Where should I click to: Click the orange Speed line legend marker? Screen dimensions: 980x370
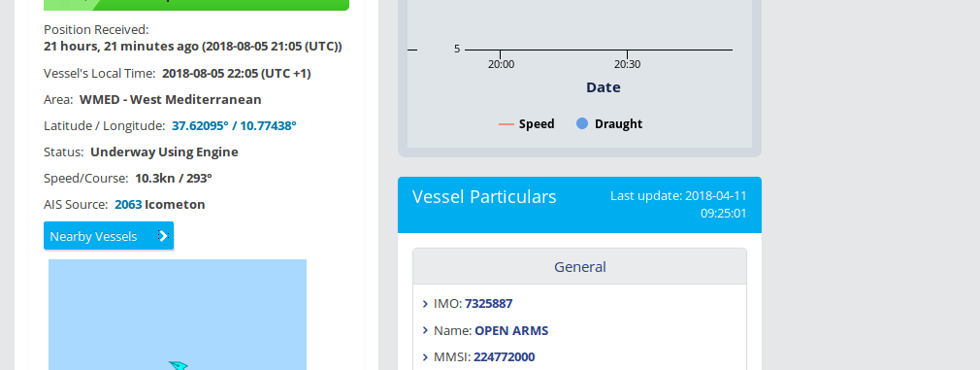506,124
